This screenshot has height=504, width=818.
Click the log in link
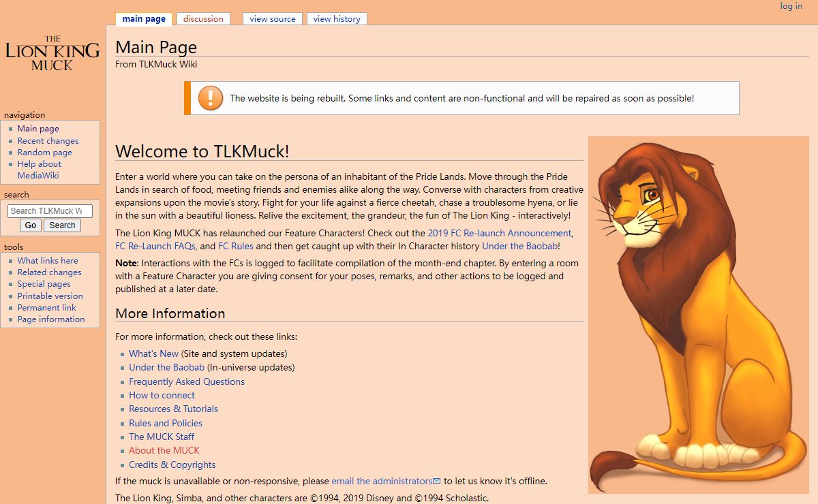coord(791,6)
